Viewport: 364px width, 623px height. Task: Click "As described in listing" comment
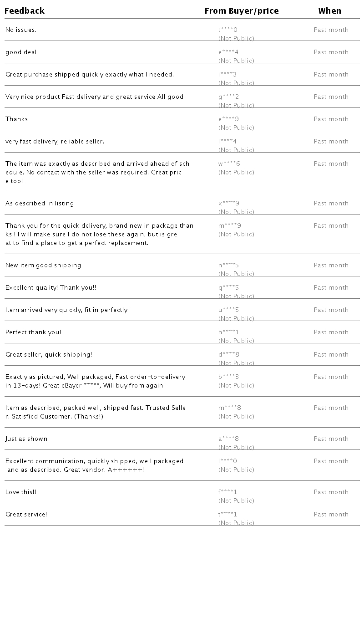pos(40,204)
